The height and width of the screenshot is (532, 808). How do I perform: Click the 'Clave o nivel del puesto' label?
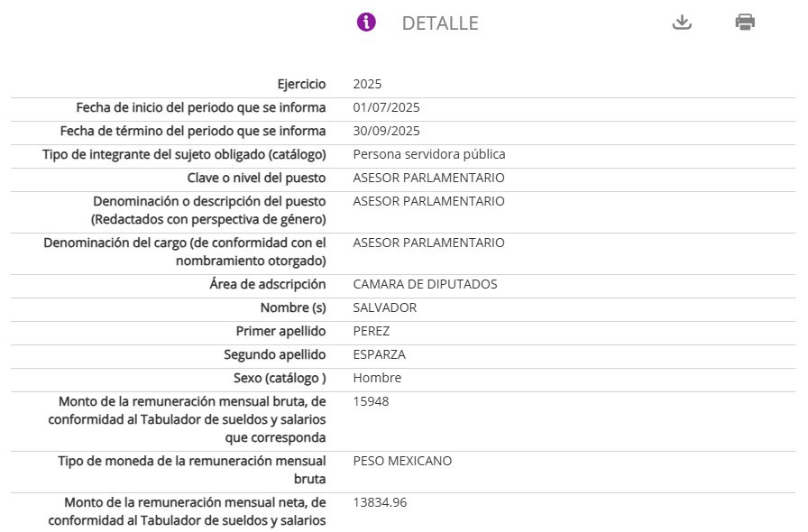click(x=256, y=178)
